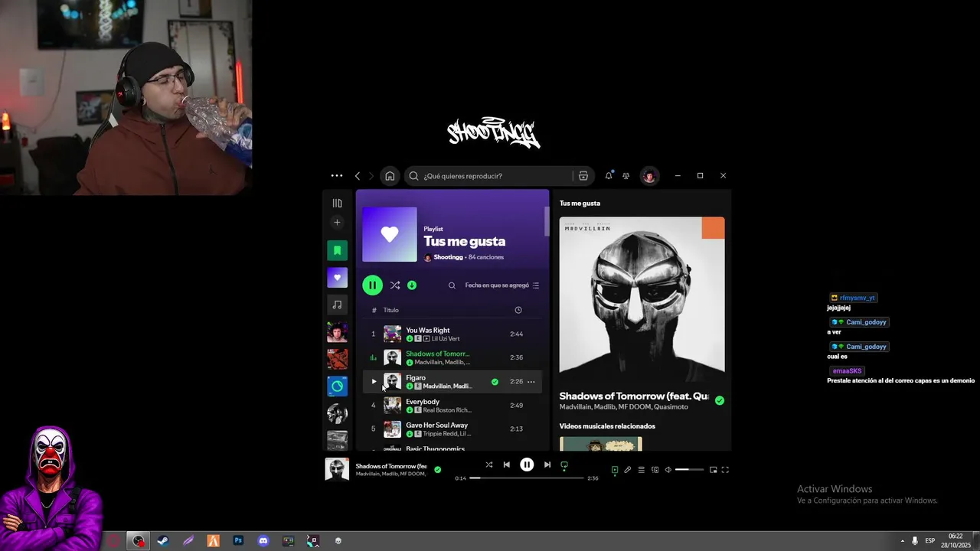Open the friend activity icon
Screen dimensions: 980x551
[626, 176]
